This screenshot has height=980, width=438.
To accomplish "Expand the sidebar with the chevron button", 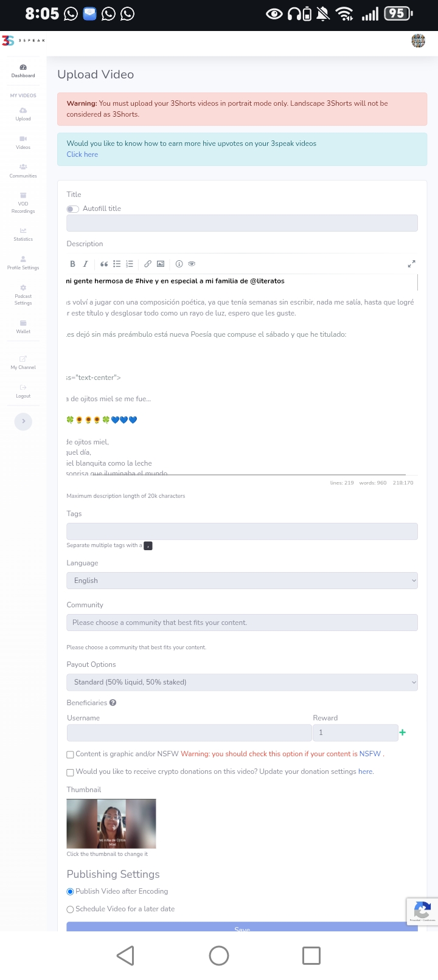I will tap(23, 421).
